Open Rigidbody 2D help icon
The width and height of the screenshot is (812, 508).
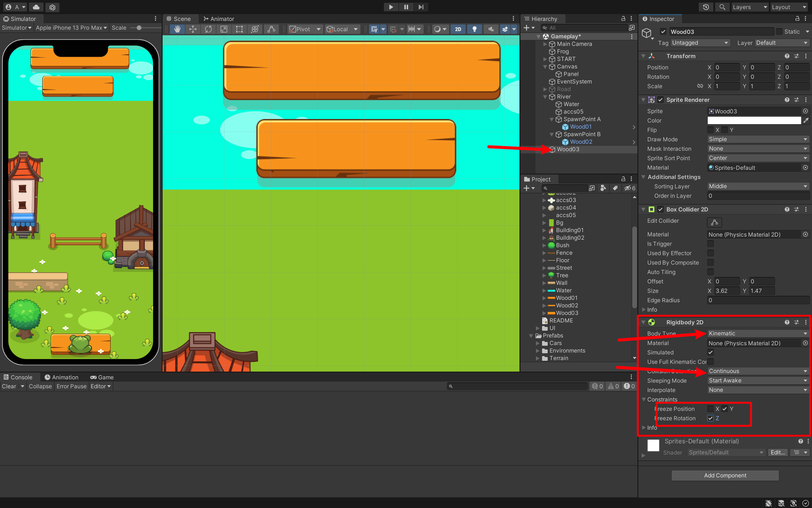click(x=787, y=322)
